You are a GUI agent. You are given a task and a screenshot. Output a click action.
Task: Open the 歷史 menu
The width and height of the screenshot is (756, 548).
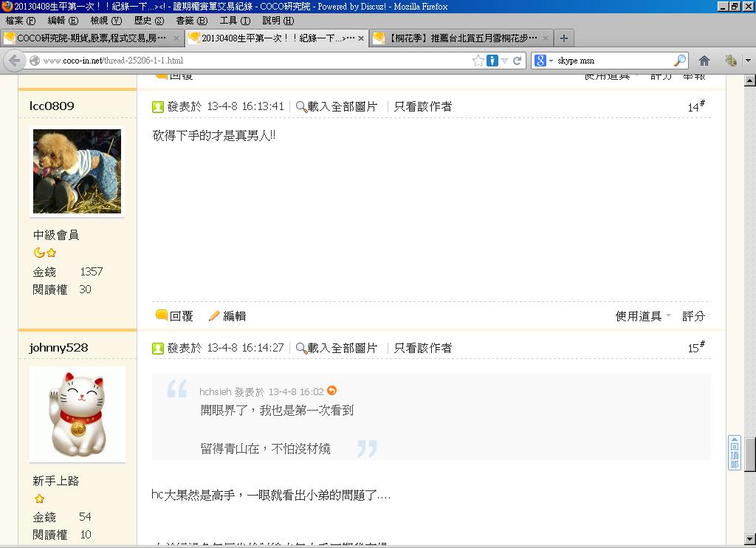(x=149, y=21)
